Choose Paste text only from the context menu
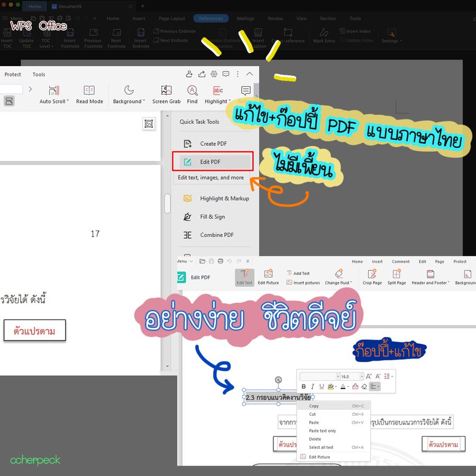 (x=333, y=431)
